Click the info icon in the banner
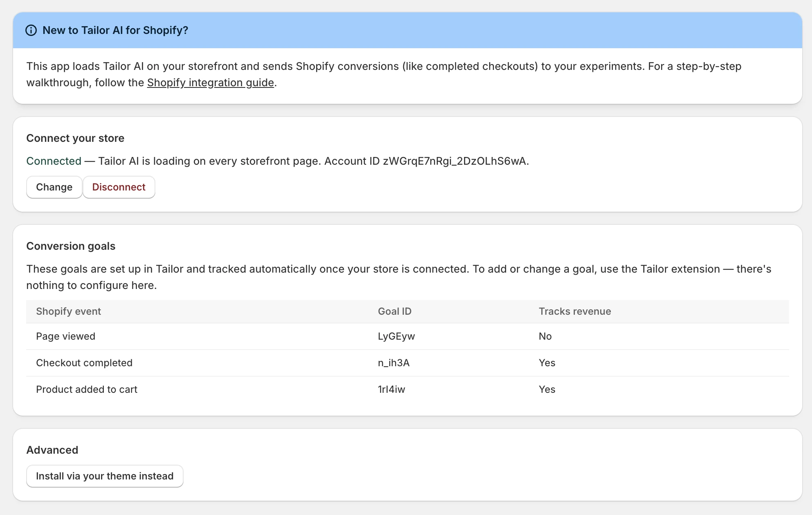The height and width of the screenshot is (515, 812). point(31,30)
